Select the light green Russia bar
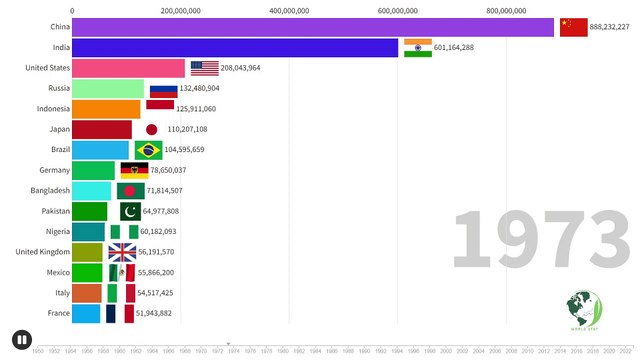640x360 pixels. click(108, 89)
